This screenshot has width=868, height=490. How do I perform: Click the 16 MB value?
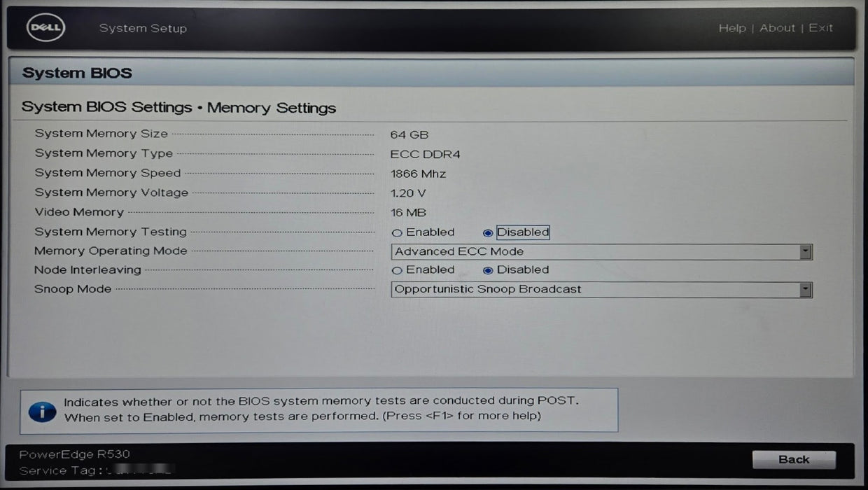[x=408, y=213]
